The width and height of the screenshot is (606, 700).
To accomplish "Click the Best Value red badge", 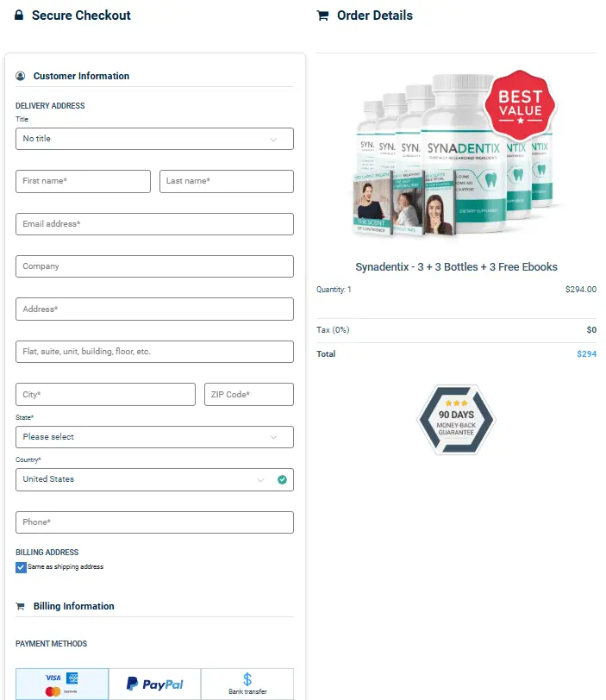I will [520, 104].
